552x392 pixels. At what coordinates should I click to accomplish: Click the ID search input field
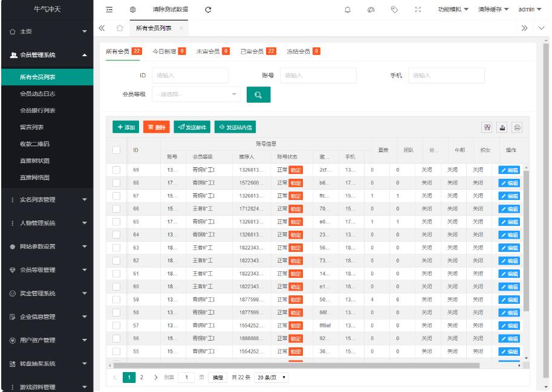coord(190,75)
